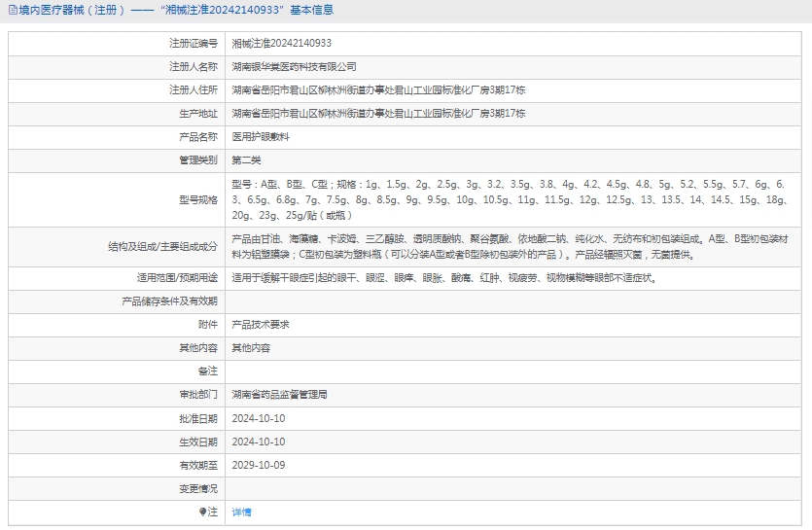This screenshot has width=812, height=530.
Task: Click the 型号规格 specification text
Action: click(508, 198)
